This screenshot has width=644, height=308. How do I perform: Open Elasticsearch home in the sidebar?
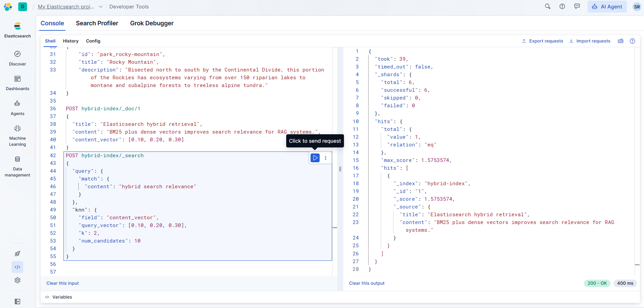pos(18,30)
